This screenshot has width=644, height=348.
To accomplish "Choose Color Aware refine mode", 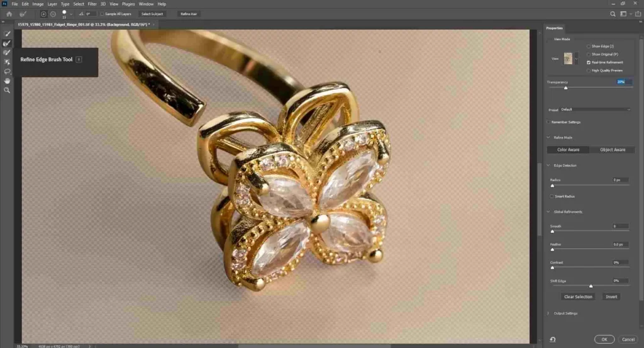I will point(568,150).
